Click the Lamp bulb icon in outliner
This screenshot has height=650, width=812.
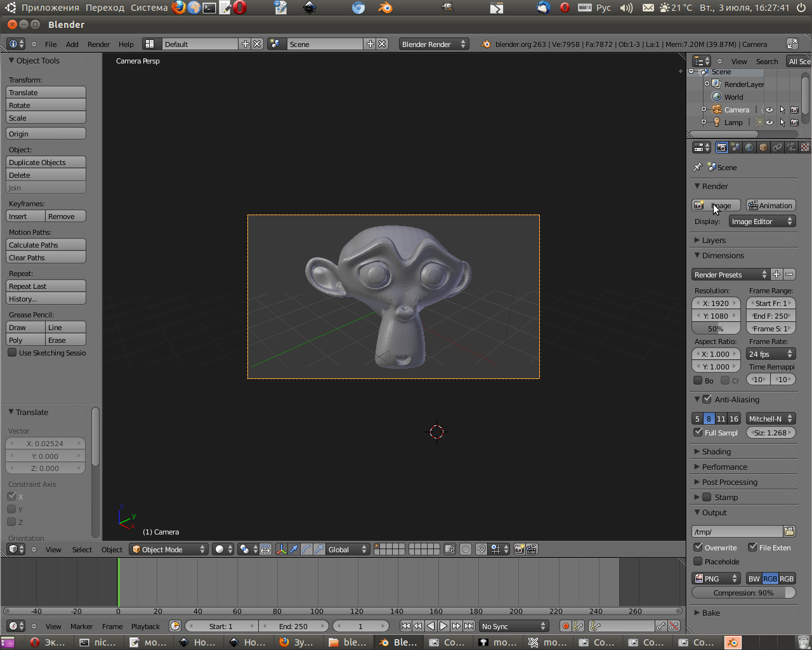pos(717,122)
